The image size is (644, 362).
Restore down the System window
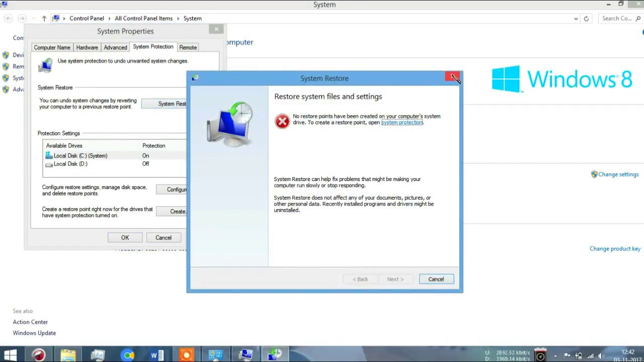click(x=621, y=5)
